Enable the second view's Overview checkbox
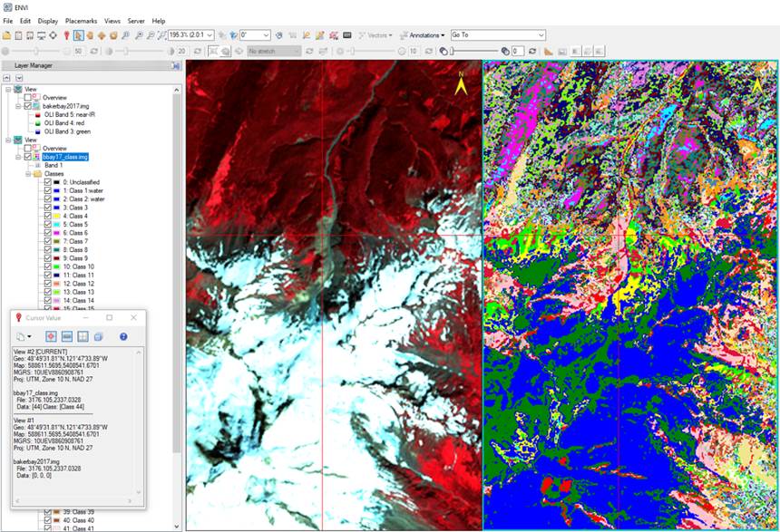780x532 pixels. 28,149
